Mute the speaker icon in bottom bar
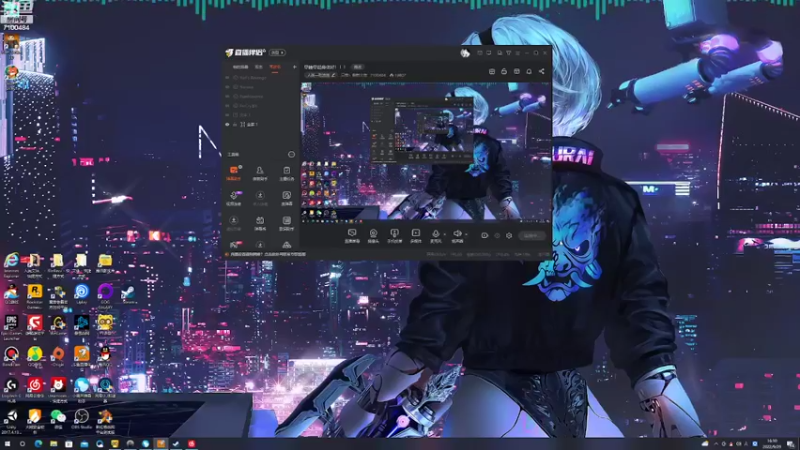This screenshot has width=800, height=450. pos(457,233)
